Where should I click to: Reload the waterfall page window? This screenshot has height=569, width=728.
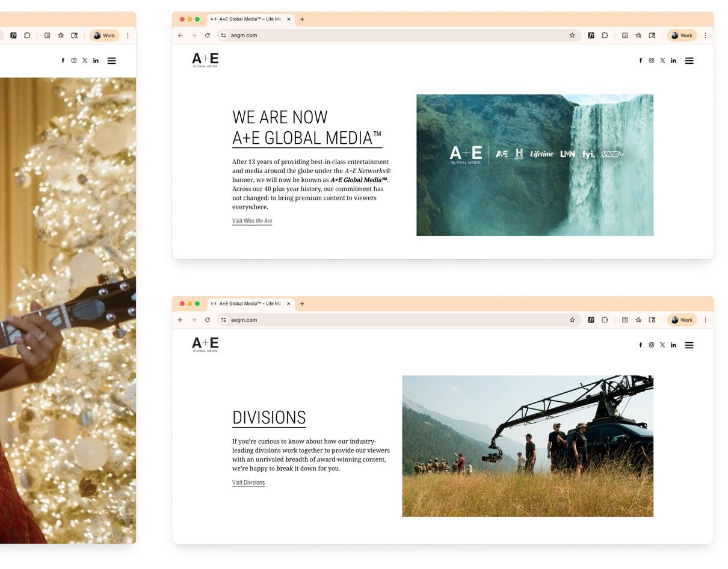(x=208, y=35)
